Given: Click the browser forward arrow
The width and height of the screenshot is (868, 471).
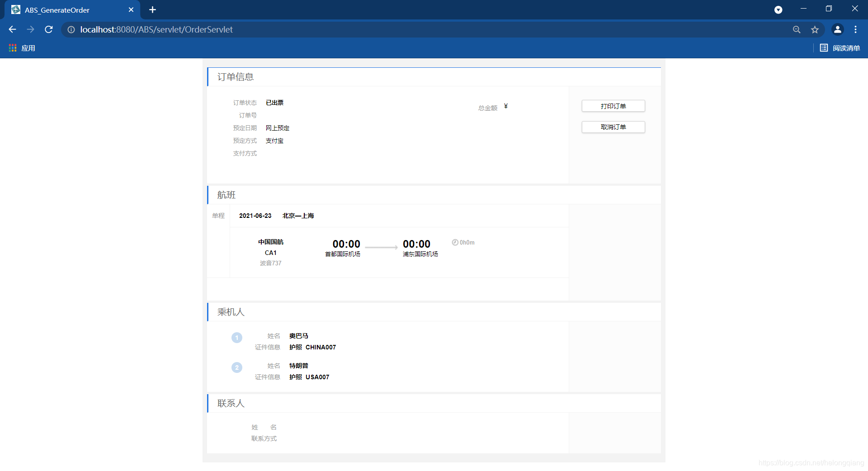Looking at the screenshot, I should [30, 29].
